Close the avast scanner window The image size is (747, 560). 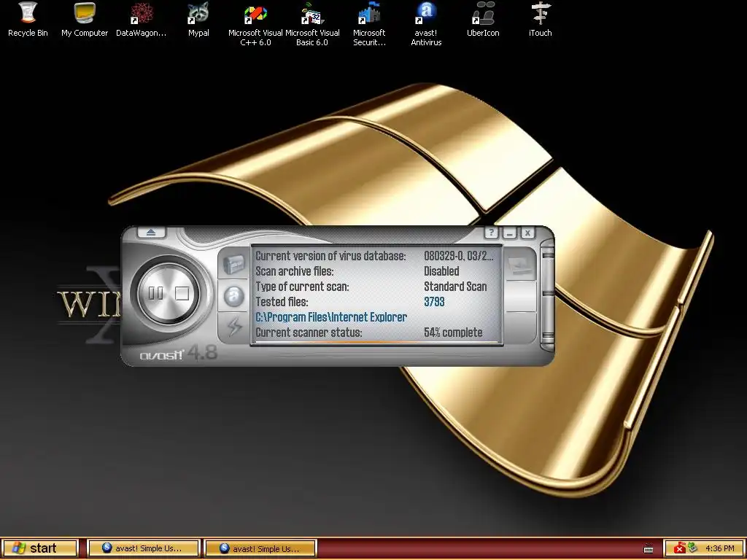527,233
